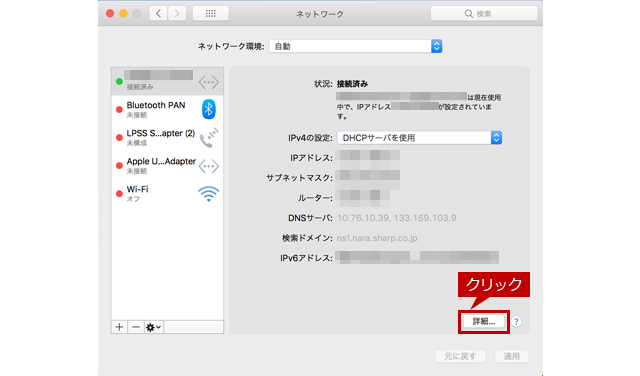Screen dimensions: 640x376
Task: Click the Apple Adapter ethernet icon
Action: point(209,166)
